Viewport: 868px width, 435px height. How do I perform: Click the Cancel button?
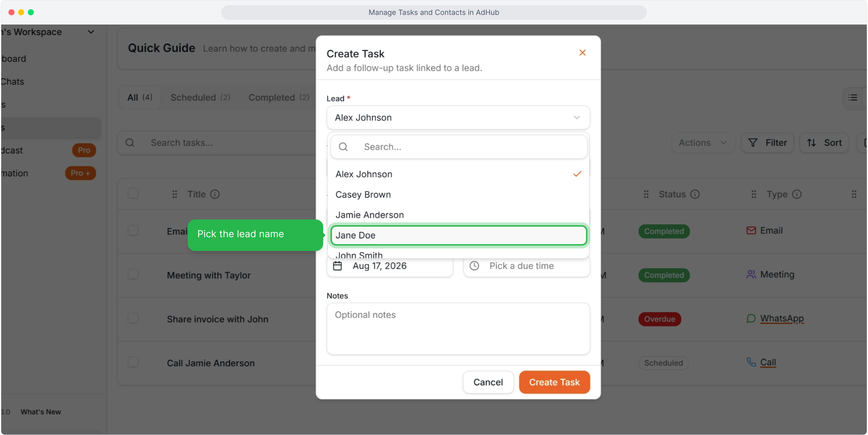(488, 382)
